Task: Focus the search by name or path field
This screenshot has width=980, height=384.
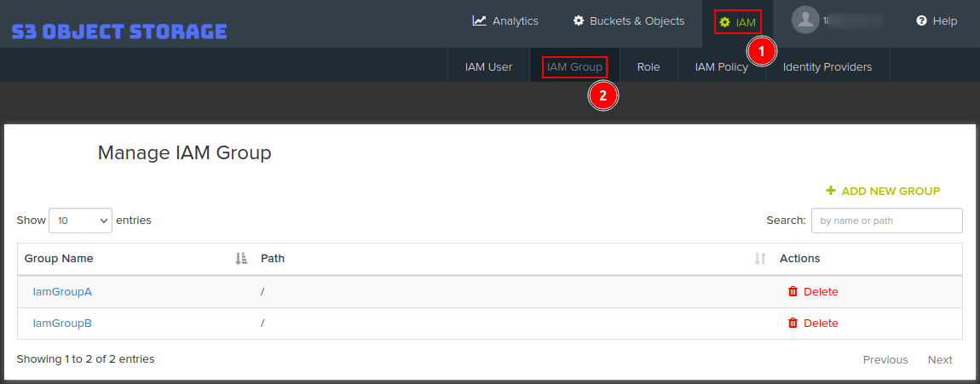Action: 886,221
